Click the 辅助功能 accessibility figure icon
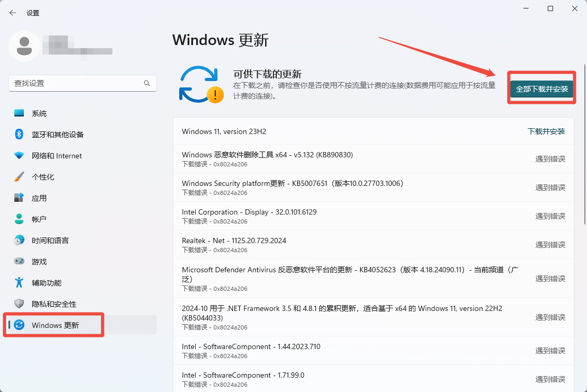Viewport: 587px width, 392px height. tap(19, 282)
